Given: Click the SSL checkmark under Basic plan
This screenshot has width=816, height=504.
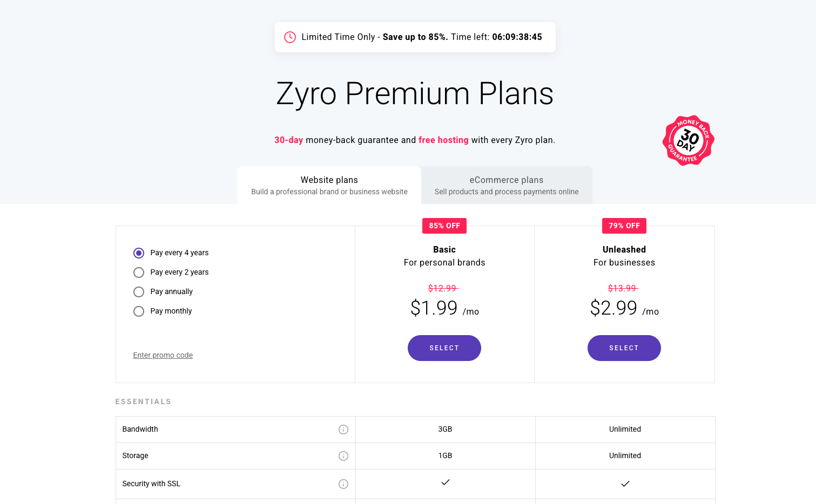Looking at the screenshot, I should [446, 482].
